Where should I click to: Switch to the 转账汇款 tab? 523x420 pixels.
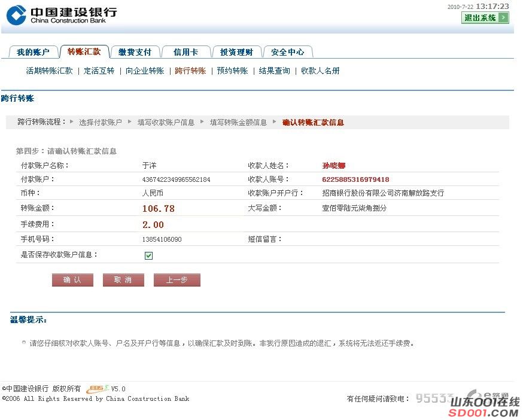(x=84, y=52)
